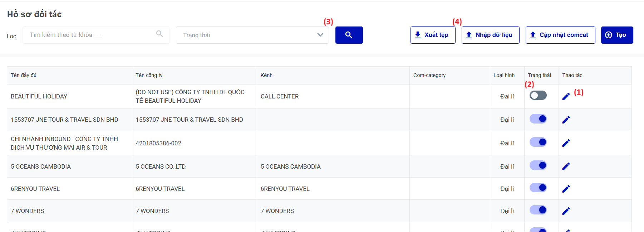
Task: Toggle status switch of 6RENYOU TRAVEL
Action: click(538, 188)
